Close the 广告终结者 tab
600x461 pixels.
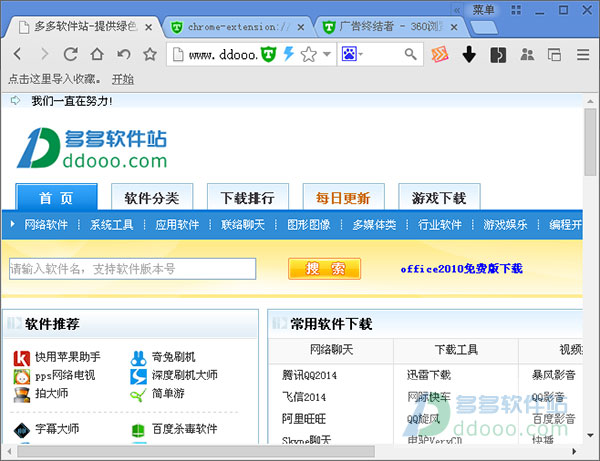coord(454,27)
